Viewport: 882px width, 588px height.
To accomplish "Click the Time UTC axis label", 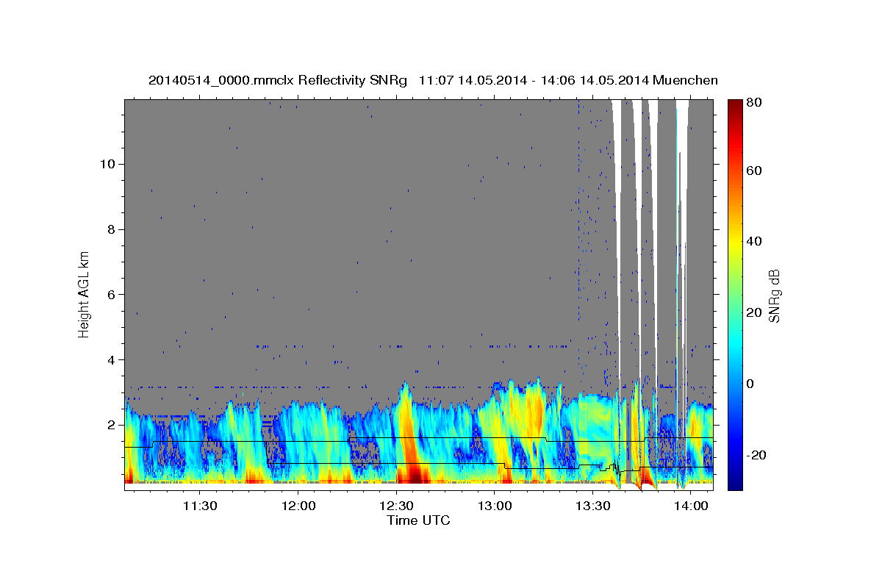I will (418, 520).
